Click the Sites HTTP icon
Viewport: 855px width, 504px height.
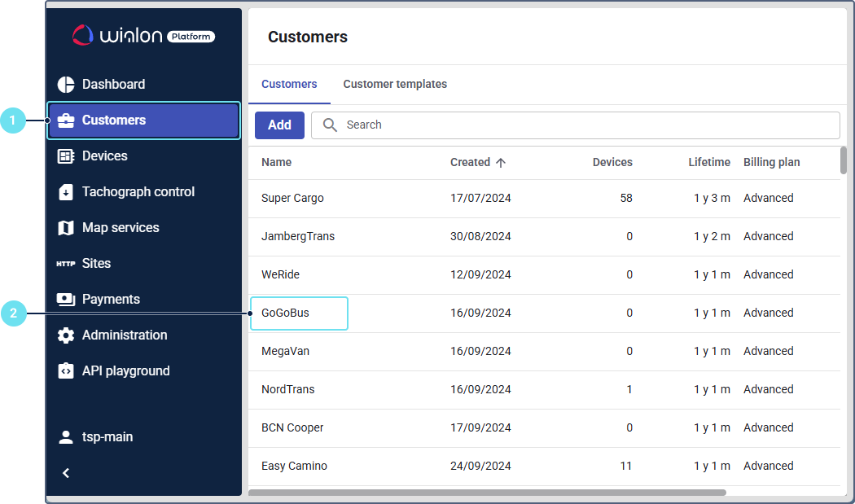(x=66, y=264)
